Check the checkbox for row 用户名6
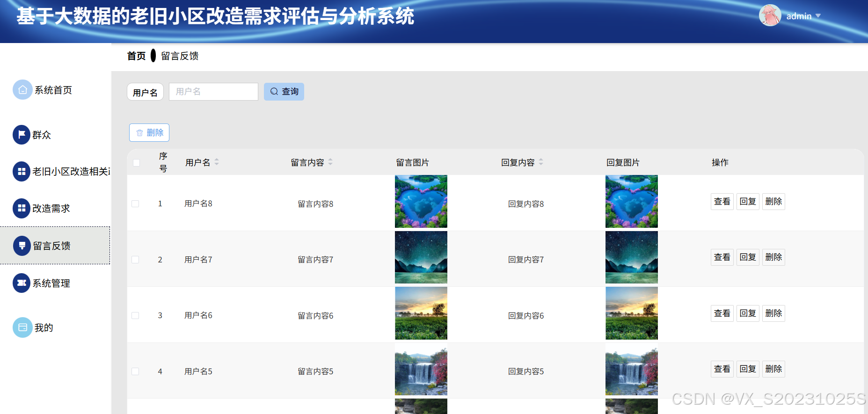 (x=135, y=315)
